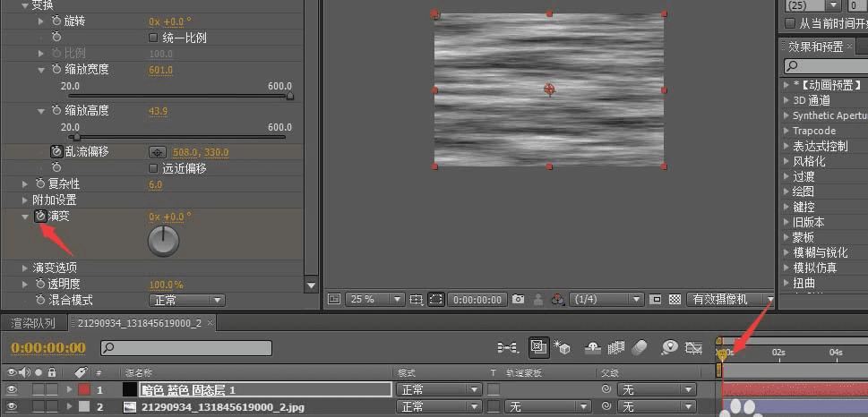Toggle lock box on layer 1

[x=51, y=390]
